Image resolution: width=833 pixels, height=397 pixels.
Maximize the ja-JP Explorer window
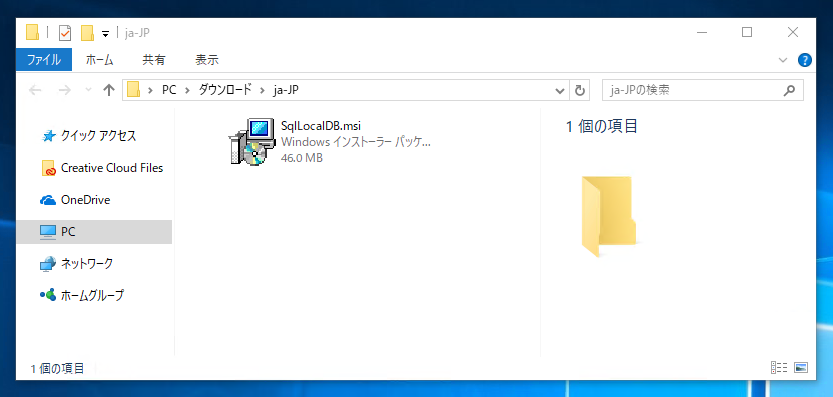pyautogui.click(x=747, y=32)
